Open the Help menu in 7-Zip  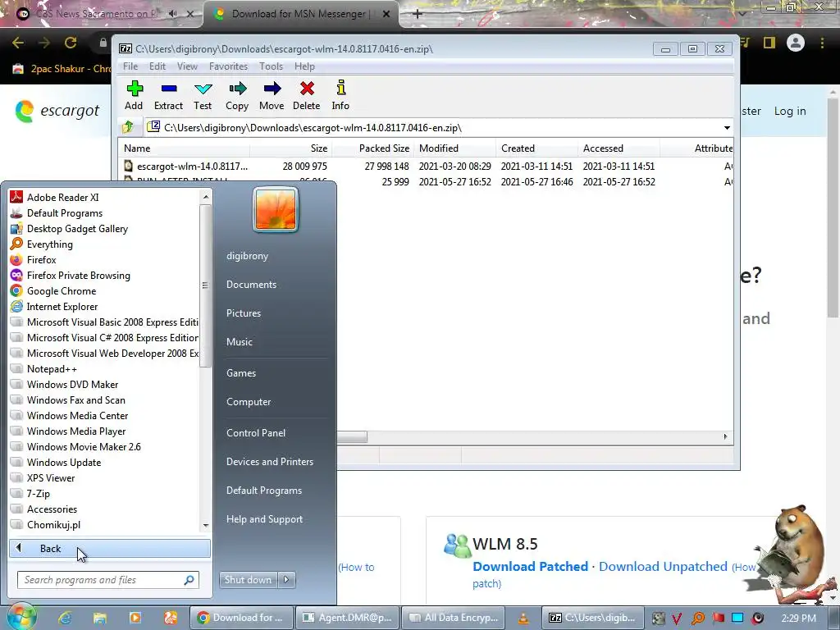[304, 66]
